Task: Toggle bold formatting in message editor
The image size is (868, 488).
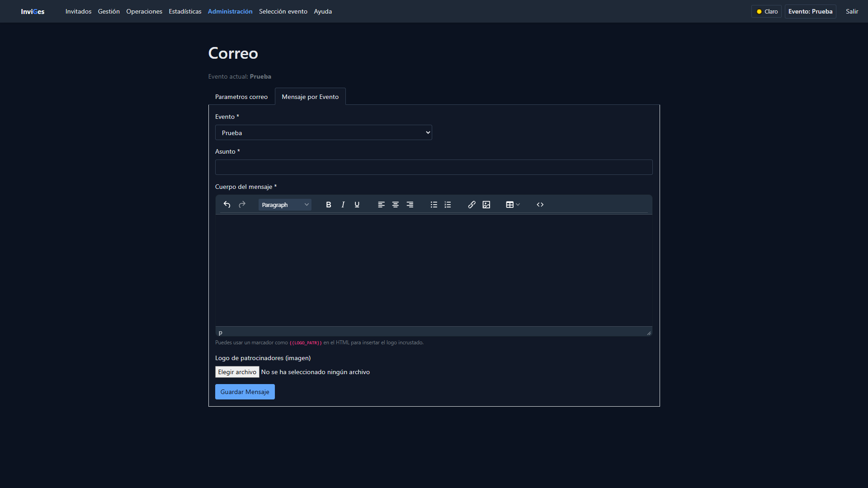Action: (x=329, y=205)
